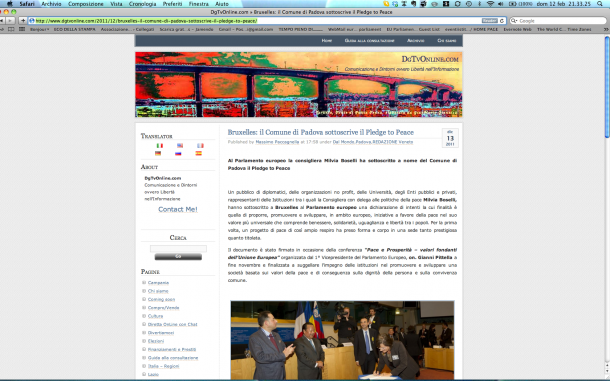Open the Cultura page link
Image resolution: width=610 pixels, height=381 pixels.
click(155, 316)
